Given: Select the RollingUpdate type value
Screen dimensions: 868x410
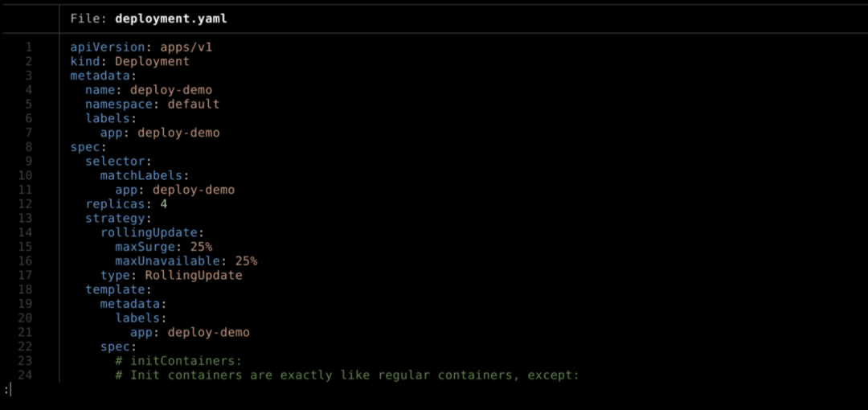Looking at the screenshot, I should (x=194, y=276).
